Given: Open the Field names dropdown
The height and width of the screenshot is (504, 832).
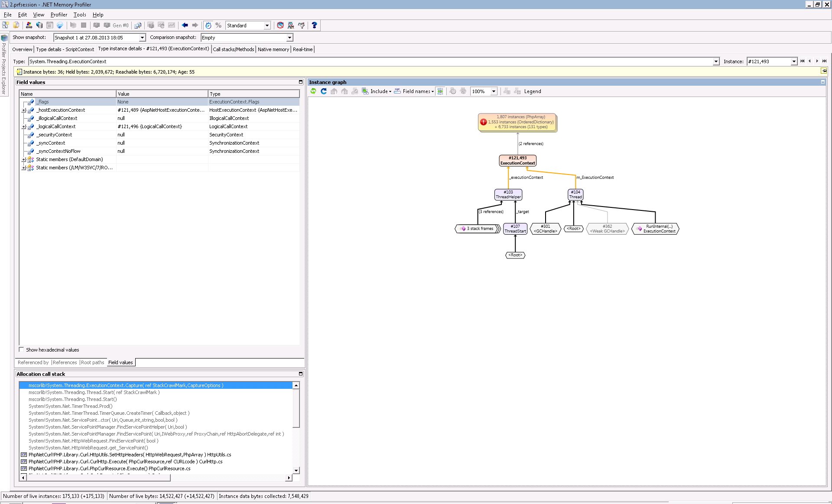Looking at the screenshot, I should [414, 91].
